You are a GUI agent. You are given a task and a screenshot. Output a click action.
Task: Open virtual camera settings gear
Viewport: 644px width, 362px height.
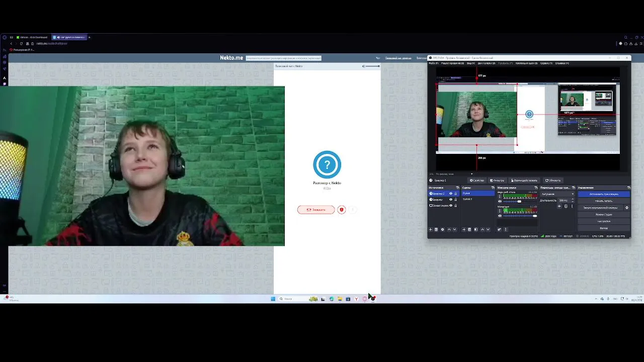tap(627, 208)
